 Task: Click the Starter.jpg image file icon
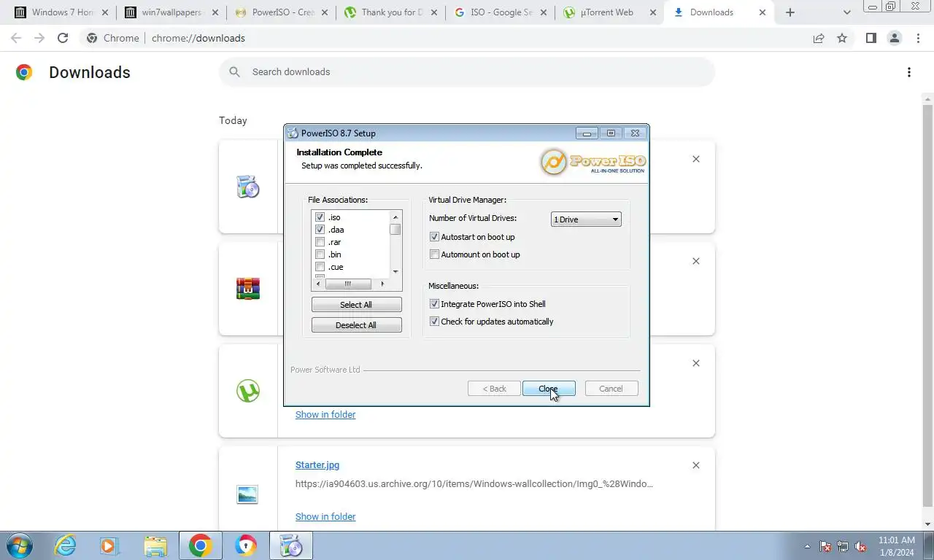(248, 494)
